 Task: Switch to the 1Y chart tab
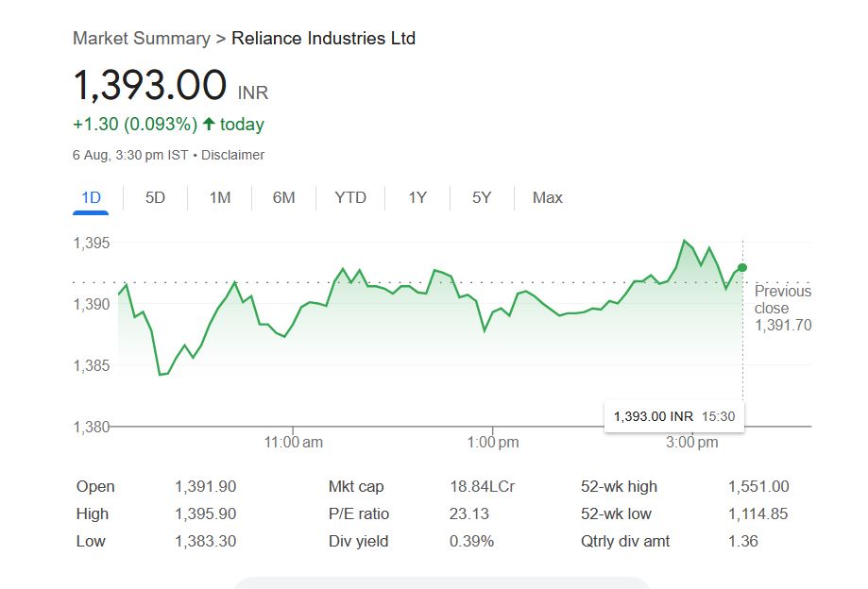[x=417, y=197]
